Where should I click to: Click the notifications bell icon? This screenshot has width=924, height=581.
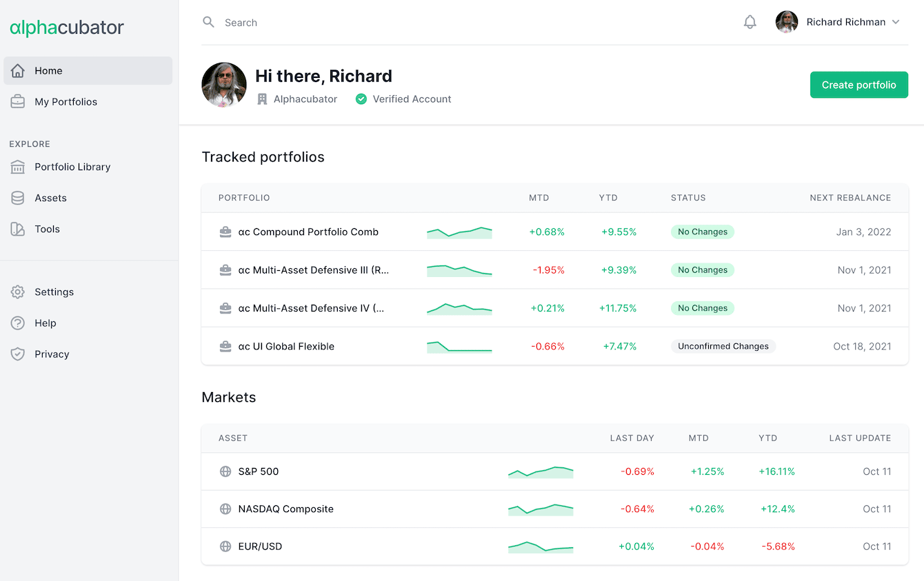tap(750, 22)
